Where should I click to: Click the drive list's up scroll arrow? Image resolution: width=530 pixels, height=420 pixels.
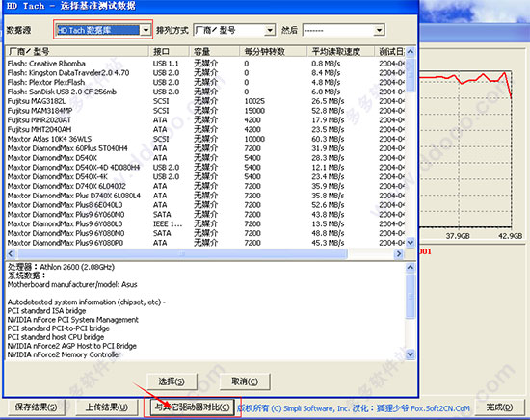point(411,52)
